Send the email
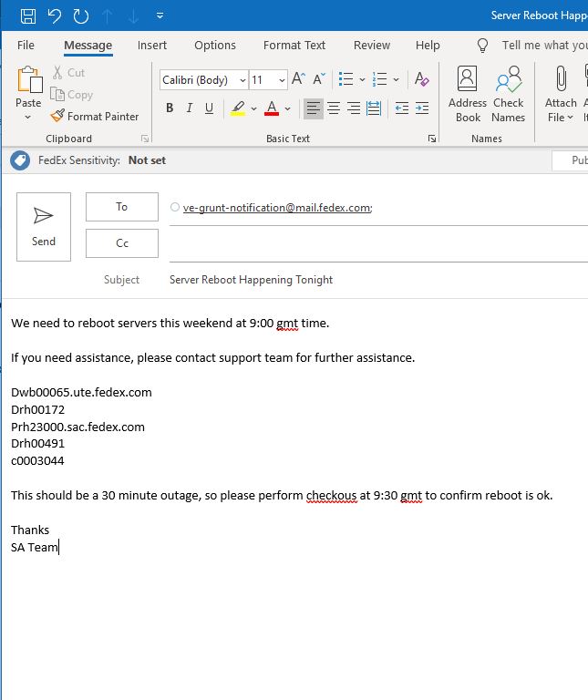The image size is (588, 700). point(44,226)
